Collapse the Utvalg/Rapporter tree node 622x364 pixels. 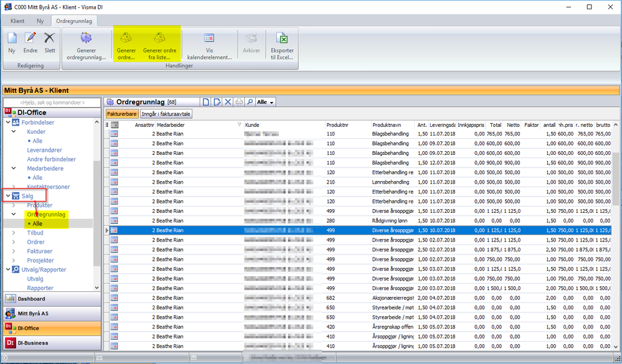(x=8, y=269)
